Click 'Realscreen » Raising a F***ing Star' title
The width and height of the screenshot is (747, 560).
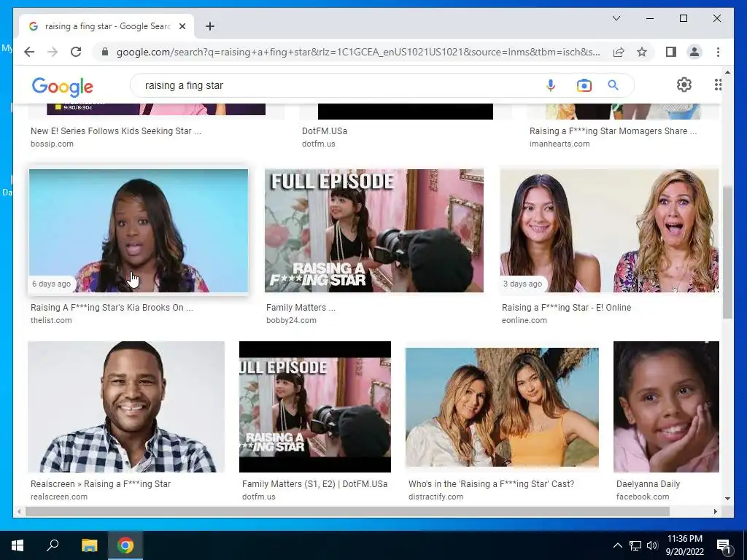101,484
